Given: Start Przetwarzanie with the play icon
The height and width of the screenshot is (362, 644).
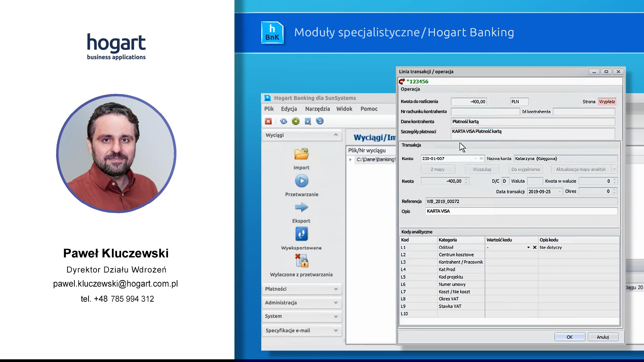Looking at the screenshot, I should (302, 181).
